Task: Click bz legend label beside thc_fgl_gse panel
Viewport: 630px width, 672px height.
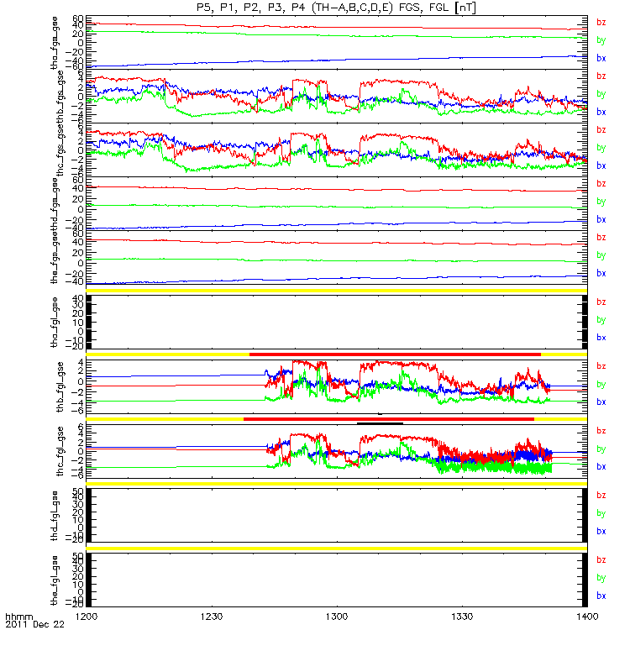Action: [x=601, y=431]
